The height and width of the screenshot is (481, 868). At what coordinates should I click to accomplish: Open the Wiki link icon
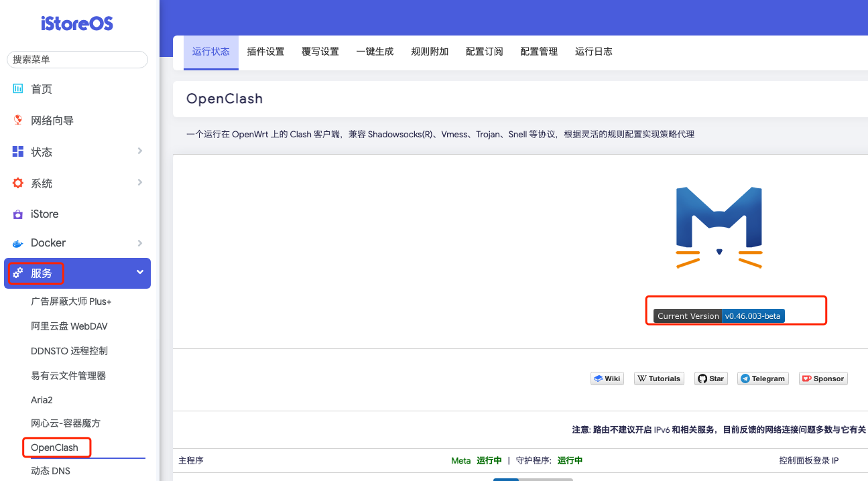coord(599,378)
